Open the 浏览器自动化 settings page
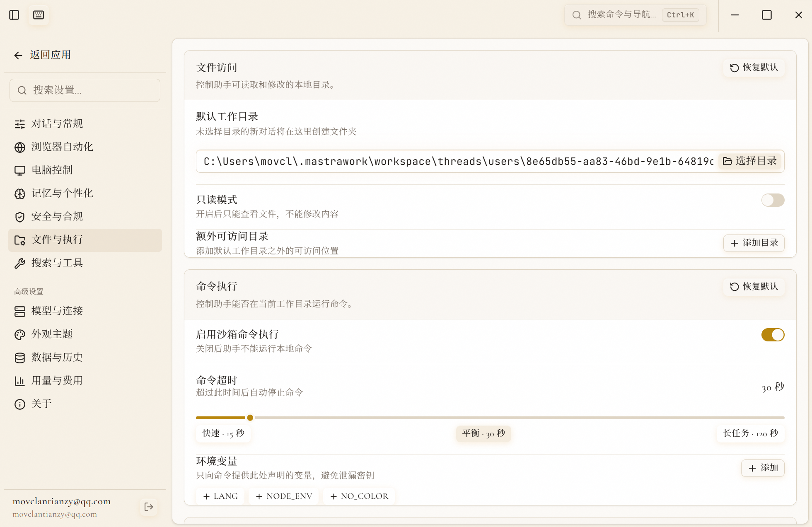This screenshot has width=812, height=527. click(85, 147)
